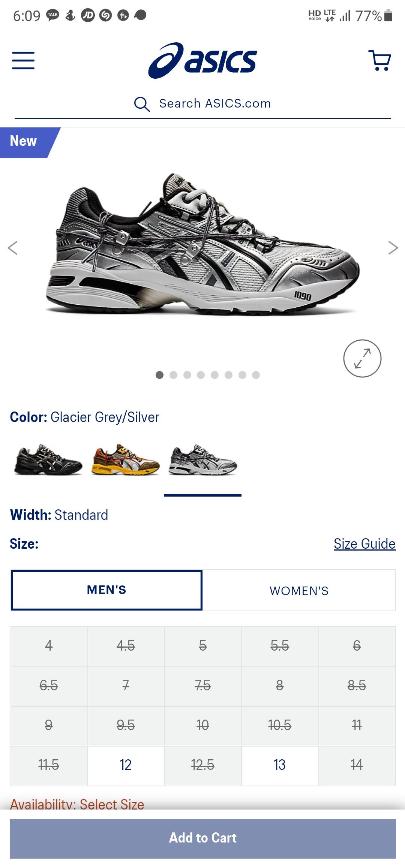The width and height of the screenshot is (405, 868).
Task: Select the orange and yellow shoe swatch
Action: click(126, 460)
